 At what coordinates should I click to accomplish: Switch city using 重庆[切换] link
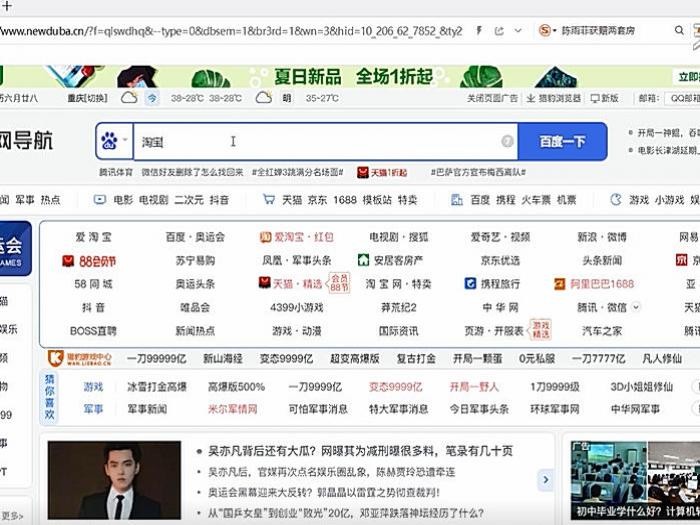(x=87, y=98)
